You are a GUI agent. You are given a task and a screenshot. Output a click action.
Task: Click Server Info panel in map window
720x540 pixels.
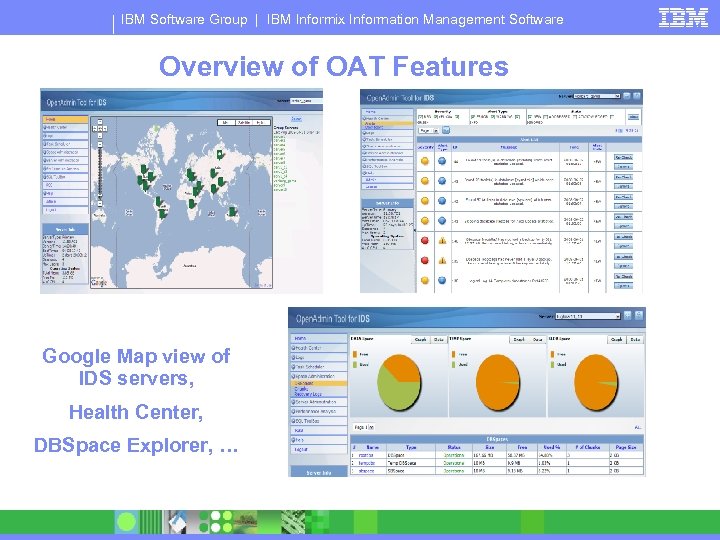click(x=65, y=253)
